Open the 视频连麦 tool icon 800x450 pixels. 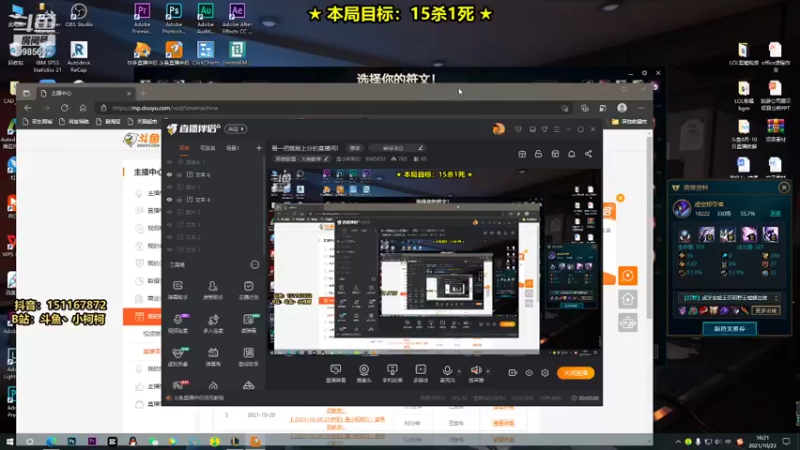tap(178, 323)
